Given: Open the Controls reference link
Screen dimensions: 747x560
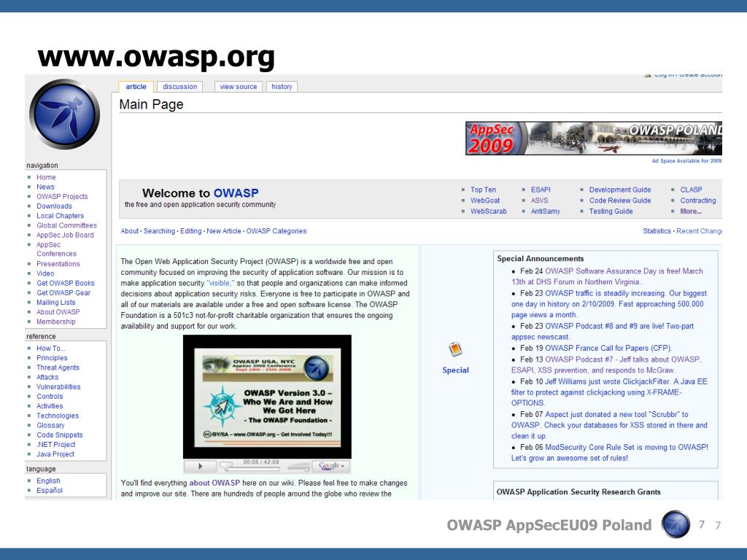Looking at the screenshot, I should click(x=50, y=396).
